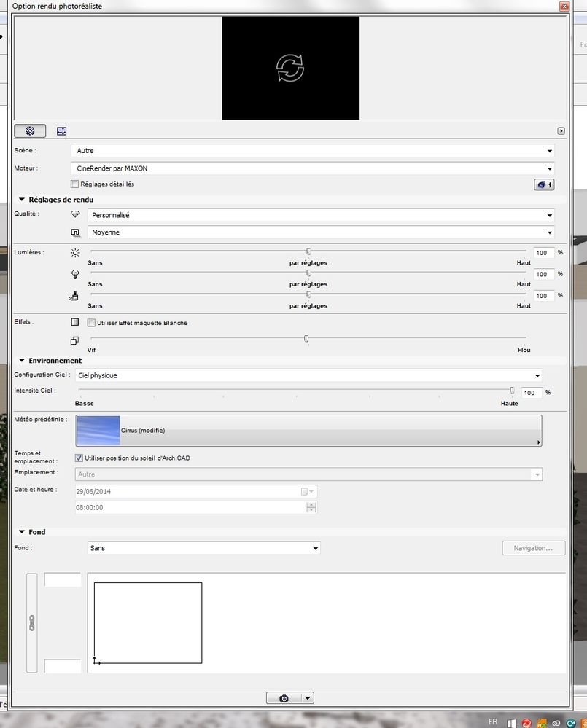Collapse the Fond section
The image size is (587, 728).
21,531
